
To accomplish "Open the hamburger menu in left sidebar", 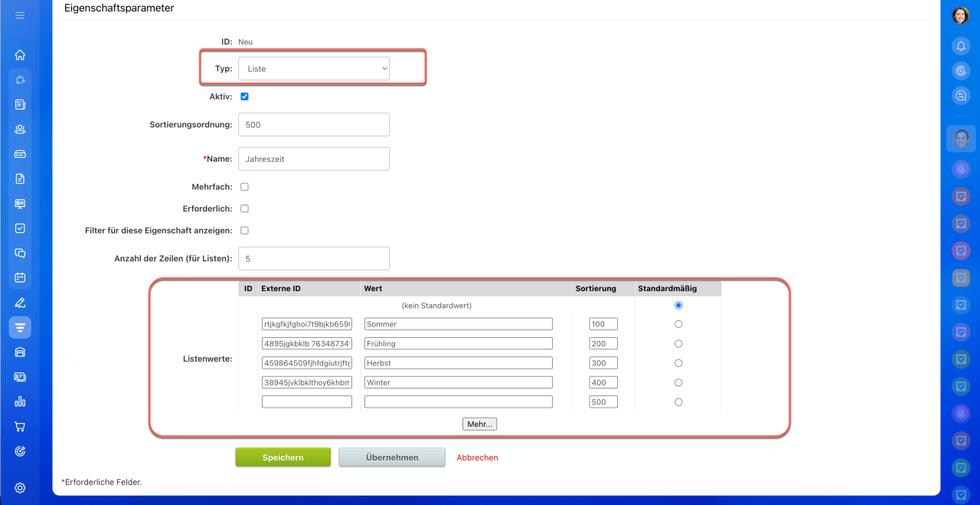I will (x=20, y=15).
